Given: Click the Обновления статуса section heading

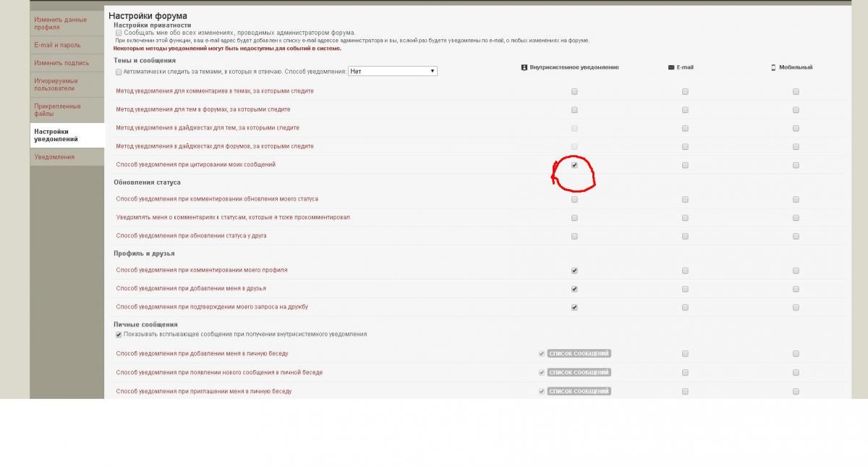Looking at the screenshot, I should [x=147, y=182].
